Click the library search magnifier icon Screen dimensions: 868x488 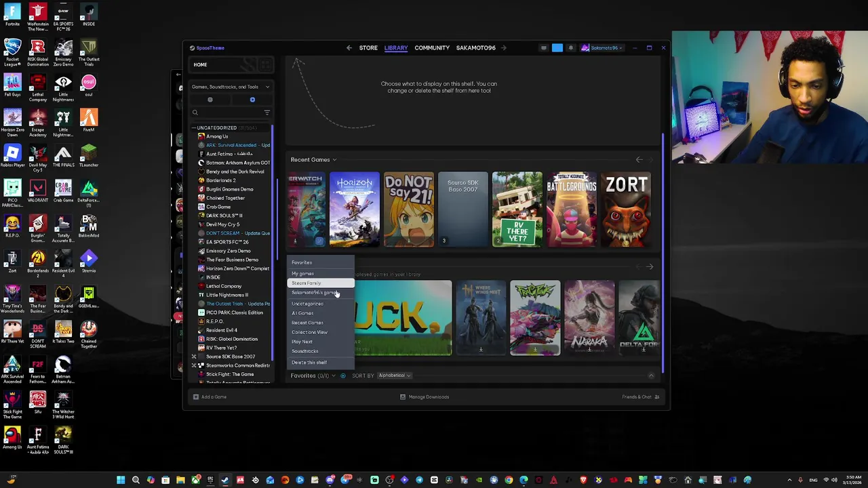[x=195, y=113]
